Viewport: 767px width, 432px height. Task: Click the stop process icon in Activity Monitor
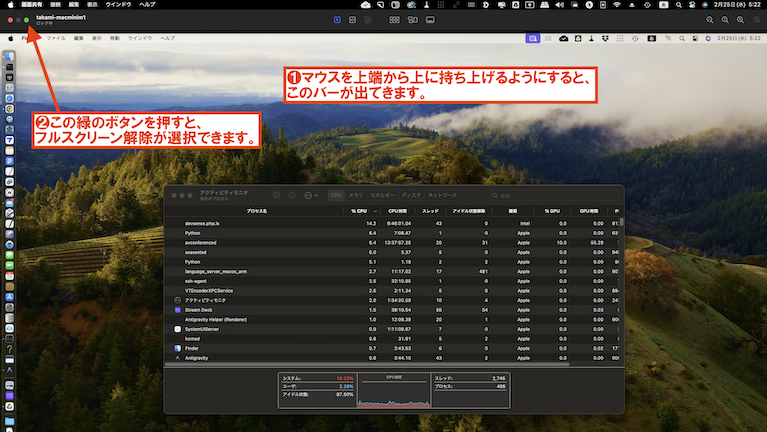pos(274,195)
